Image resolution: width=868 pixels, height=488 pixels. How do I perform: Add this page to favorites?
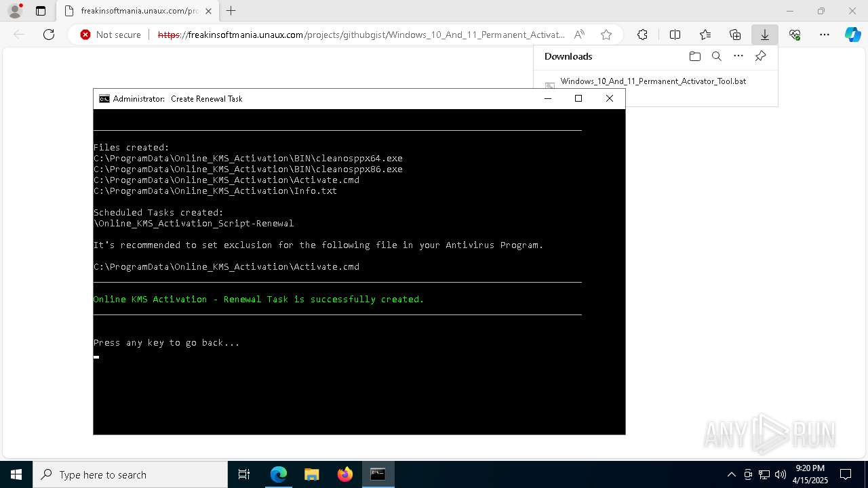pyautogui.click(x=606, y=35)
